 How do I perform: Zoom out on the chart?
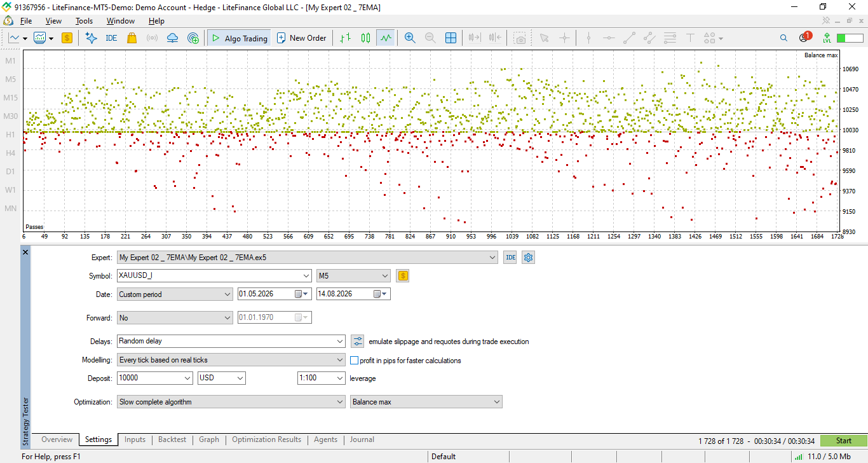(x=430, y=38)
